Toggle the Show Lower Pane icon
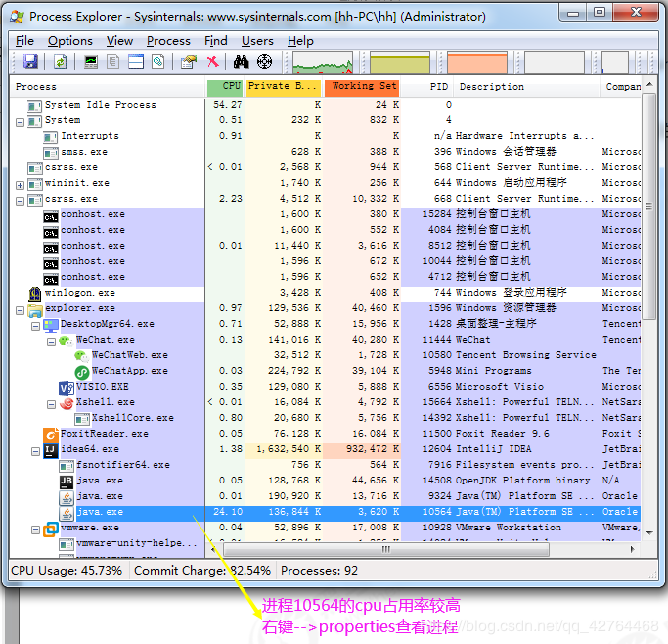This screenshot has height=644, width=668. (136, 62)
